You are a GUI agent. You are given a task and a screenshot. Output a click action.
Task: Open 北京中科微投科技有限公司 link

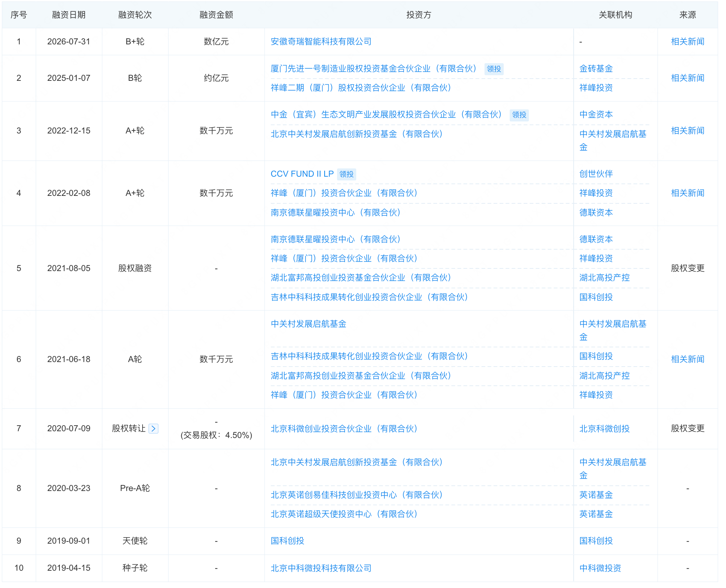[321, 568]
